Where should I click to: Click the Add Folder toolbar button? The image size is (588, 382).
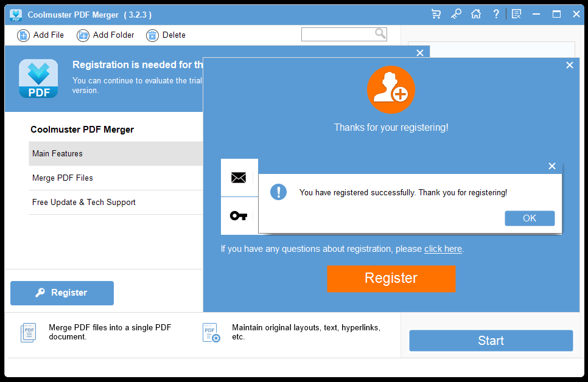pyautogui.click(x=105, y=35)
